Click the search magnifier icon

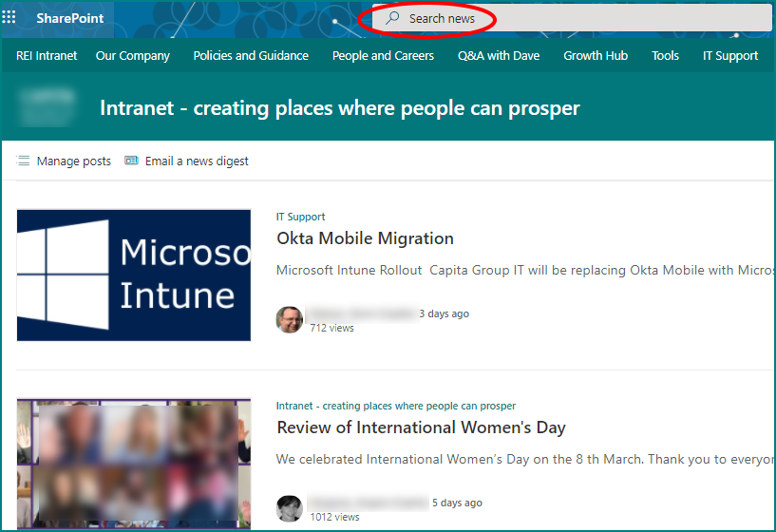click(392, 18)
